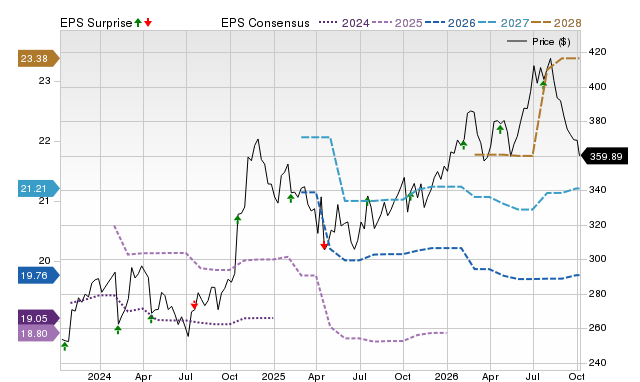Click the 2024 label on the time axis
The width and height of the screenshot is (640, 382).
point(100,376)
